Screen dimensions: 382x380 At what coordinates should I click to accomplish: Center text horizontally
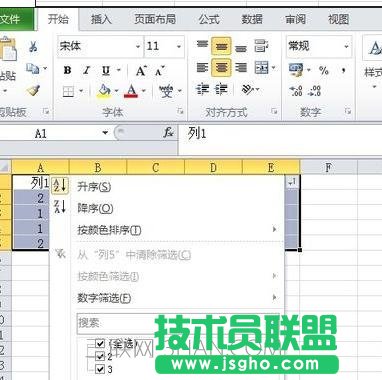221,68
